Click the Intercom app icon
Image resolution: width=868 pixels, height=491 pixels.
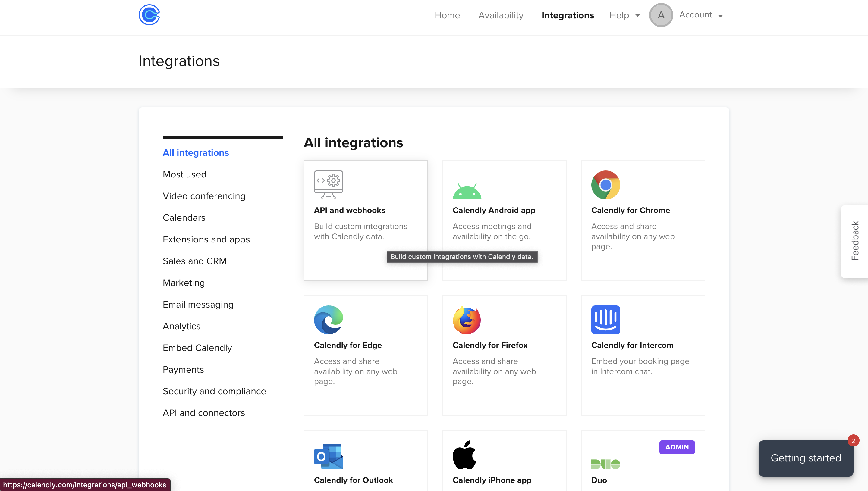605,320
